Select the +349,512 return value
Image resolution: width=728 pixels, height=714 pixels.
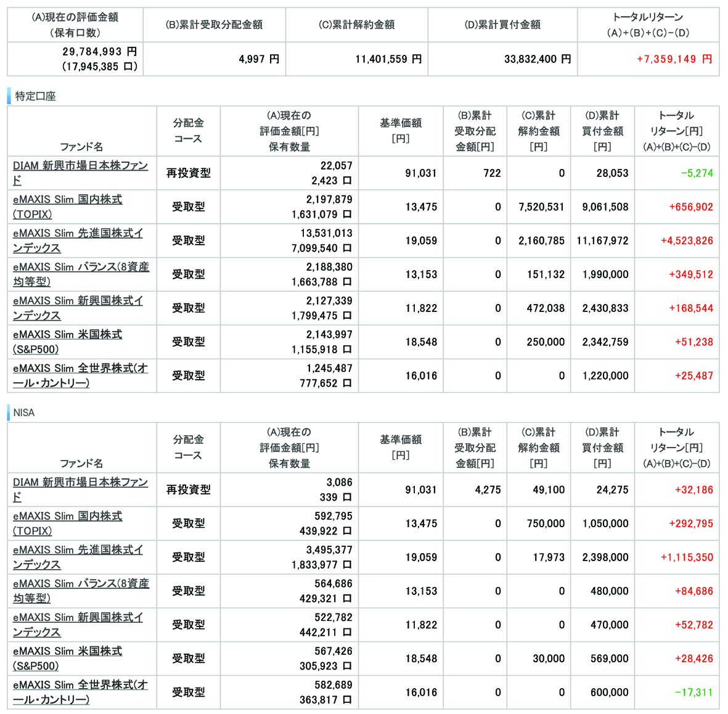pos(691,274)
